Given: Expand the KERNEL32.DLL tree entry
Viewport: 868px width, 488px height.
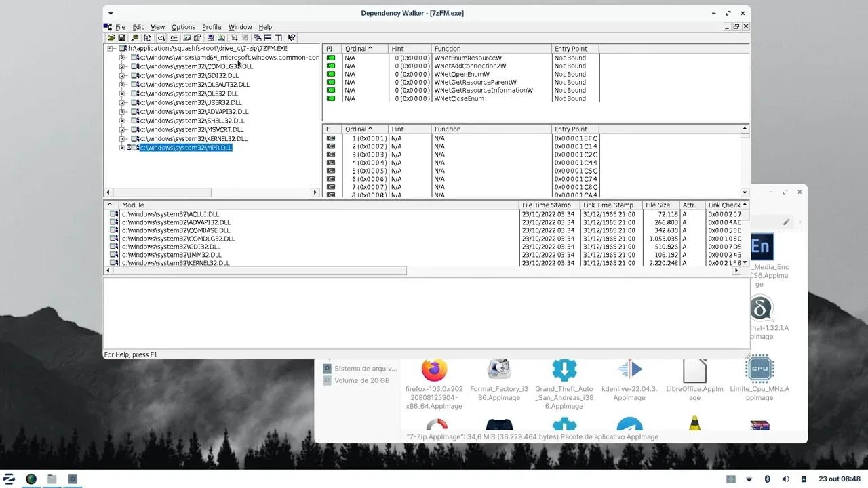Looking at the screenshot, I should pyautogui.click(x=121, y=138).
